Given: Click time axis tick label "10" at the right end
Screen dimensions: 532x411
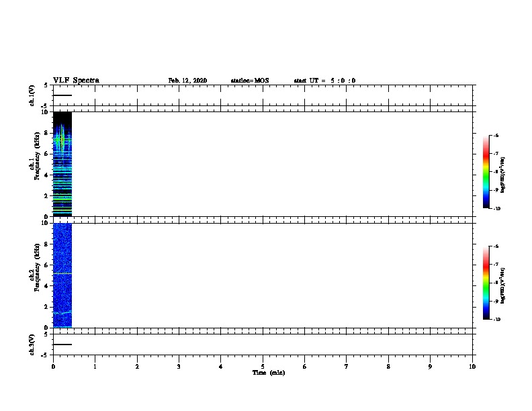Looking at the screenshot, I should [x=472, y=366].
